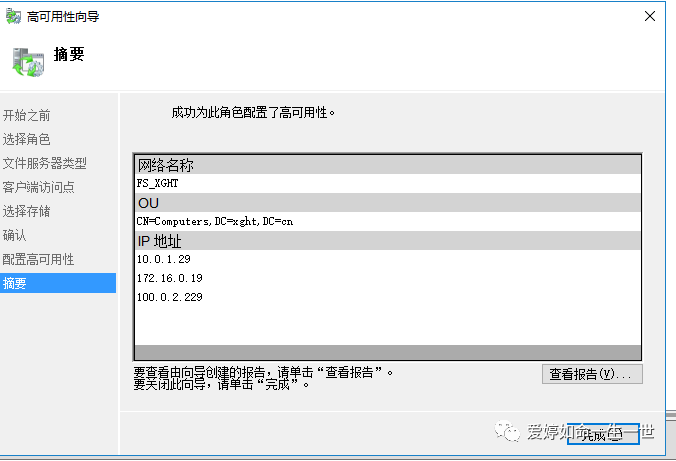Click the FS_XGHT network name value
Viewport: 676px width, 461px height.
(x=157, y=184)
